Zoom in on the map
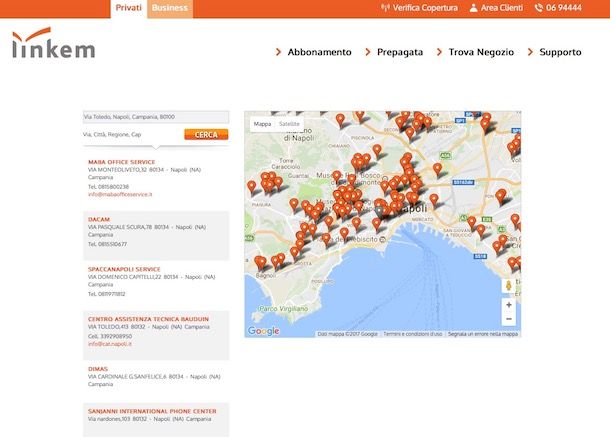Viewport: 610px width, 437px height. pos(509,304)
